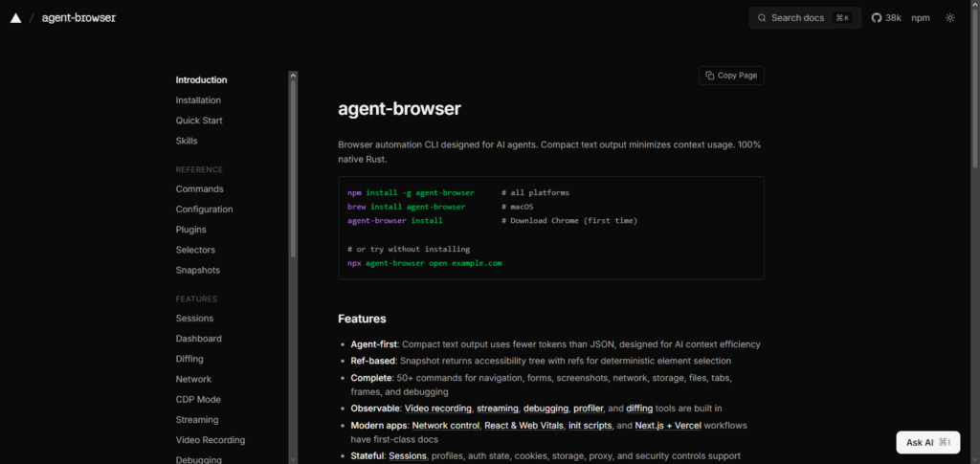Follow the Network control link
The image size is (980, 464).
(x=446, y=426)
